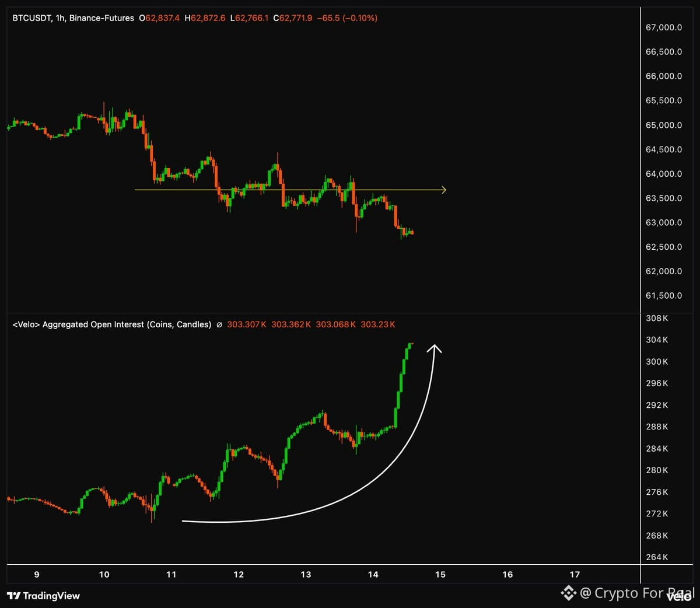Screen dimensions: 700x608
Task: Click the open interest value 303.362K
Action: click(x=291, y=324)
